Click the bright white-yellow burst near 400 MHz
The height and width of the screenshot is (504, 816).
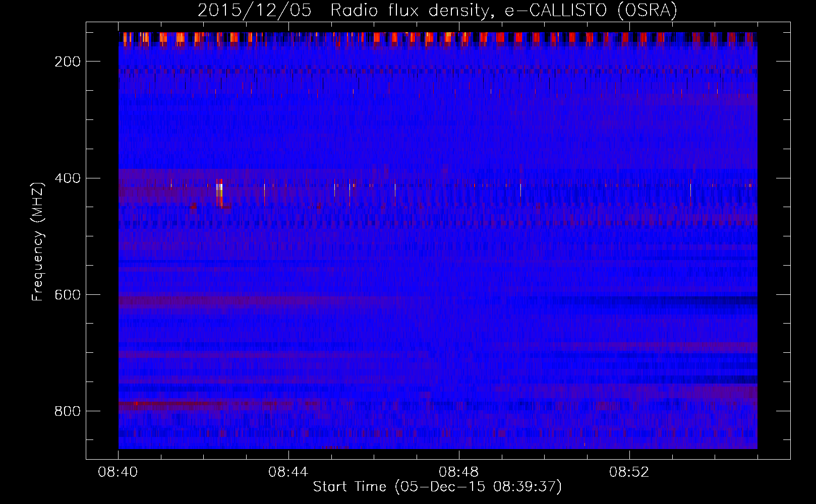click(220, 193)
